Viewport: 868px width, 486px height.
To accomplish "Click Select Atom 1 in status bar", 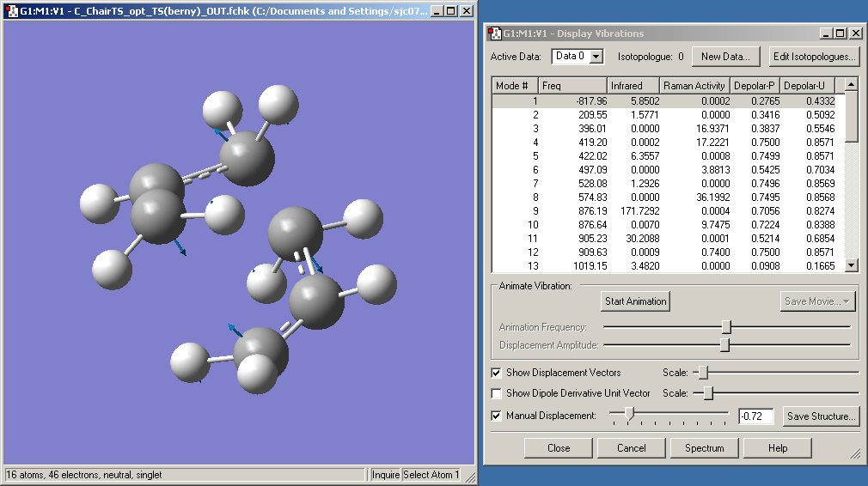I will point(431,475).
